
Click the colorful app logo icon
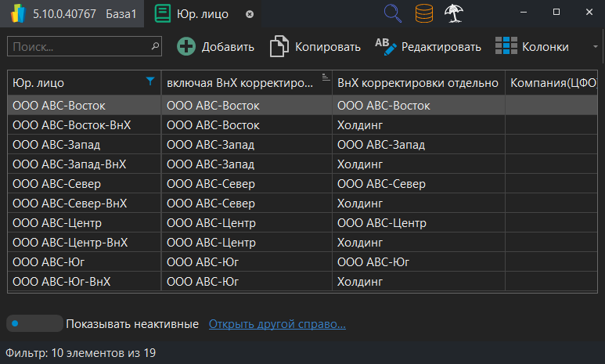[x=18, y=14]
